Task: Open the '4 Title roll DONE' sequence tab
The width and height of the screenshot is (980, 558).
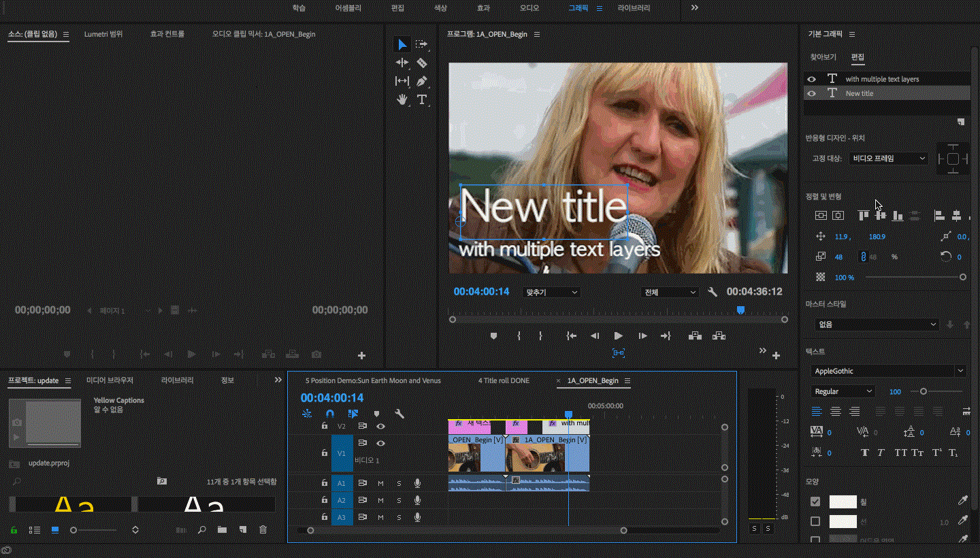Action: (x=504, y=380)
